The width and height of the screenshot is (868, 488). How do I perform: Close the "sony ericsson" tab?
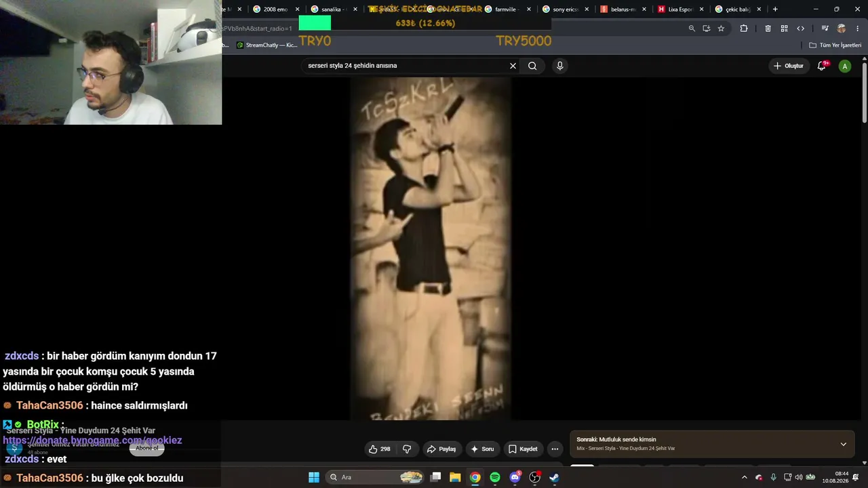[x=586, y=9]
